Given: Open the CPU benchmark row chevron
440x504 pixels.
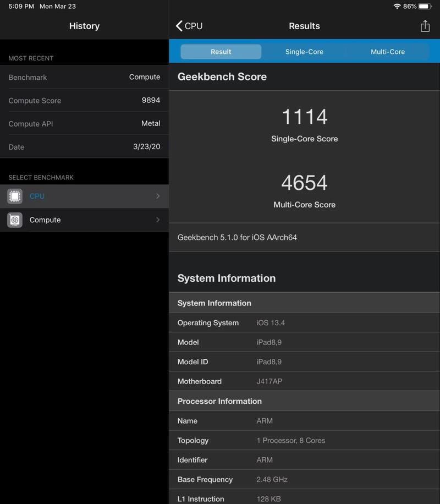Looking at the screenshot, I should coord(158,196).
